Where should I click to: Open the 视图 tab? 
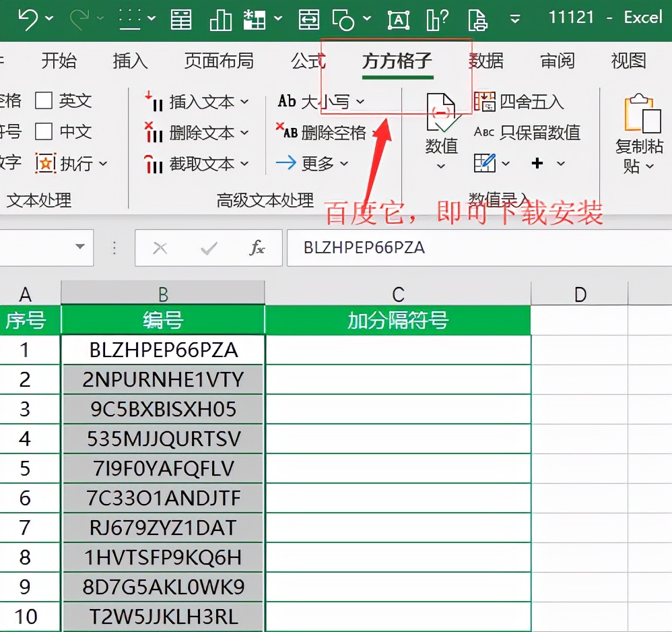[x=628, y=61]
